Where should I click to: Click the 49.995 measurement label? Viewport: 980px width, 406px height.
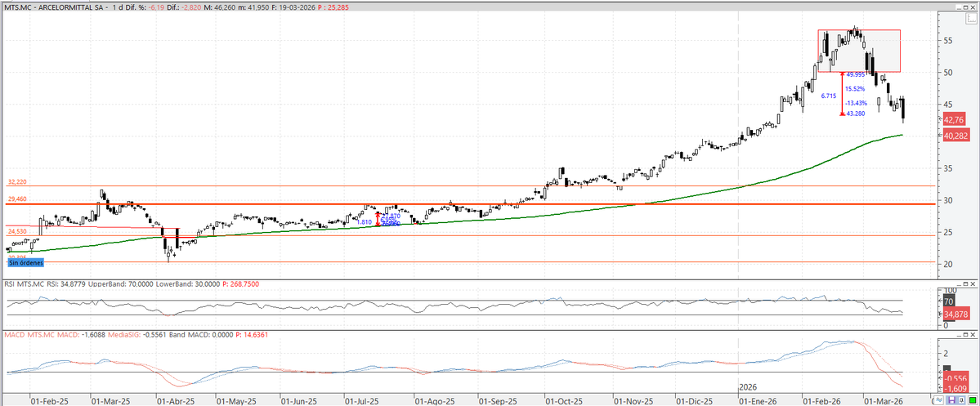click(x=856, y=74)
